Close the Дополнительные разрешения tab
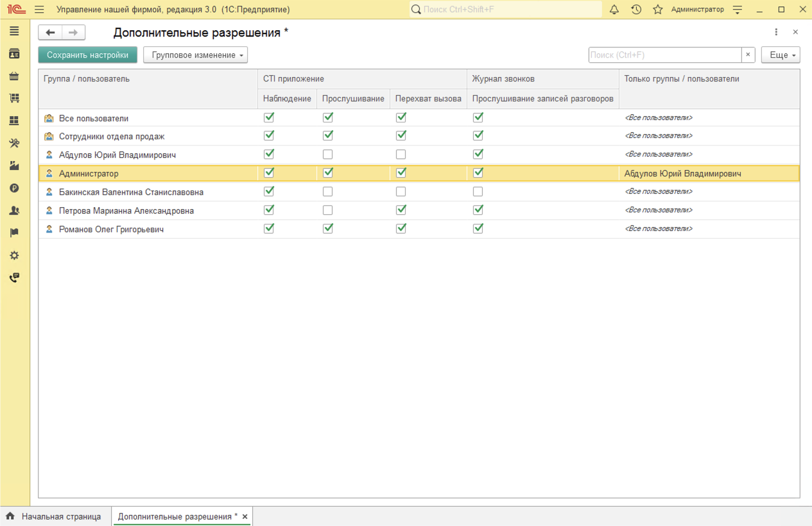This screenshot has width=812, height=526. (245, 516)
